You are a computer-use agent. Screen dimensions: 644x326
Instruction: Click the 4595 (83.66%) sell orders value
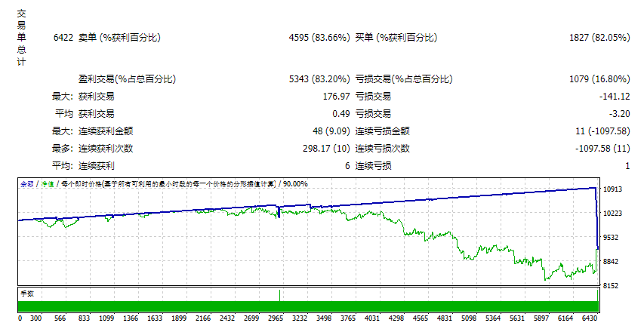(x=319, y=38)
